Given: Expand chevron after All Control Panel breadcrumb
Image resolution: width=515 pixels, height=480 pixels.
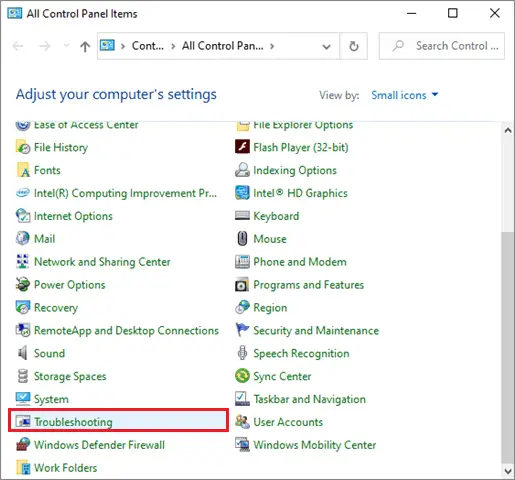Looking at the screenshot, I should point(272,46).
